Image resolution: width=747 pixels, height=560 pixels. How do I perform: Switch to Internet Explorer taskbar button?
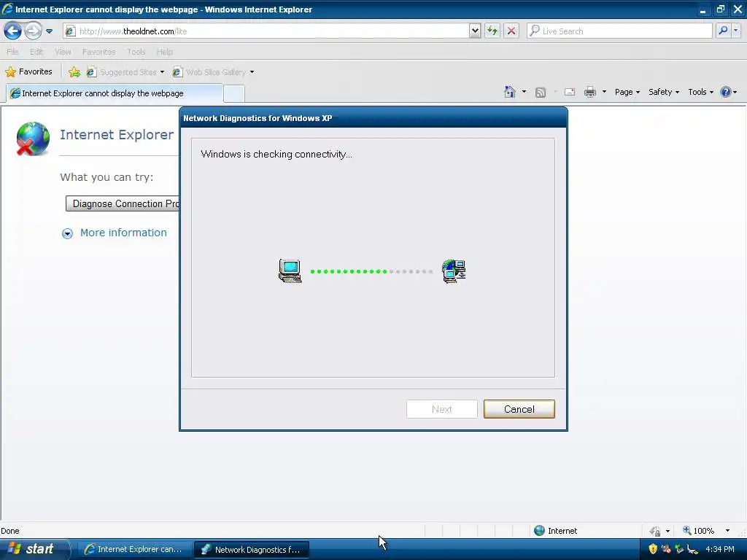point(135,549)
